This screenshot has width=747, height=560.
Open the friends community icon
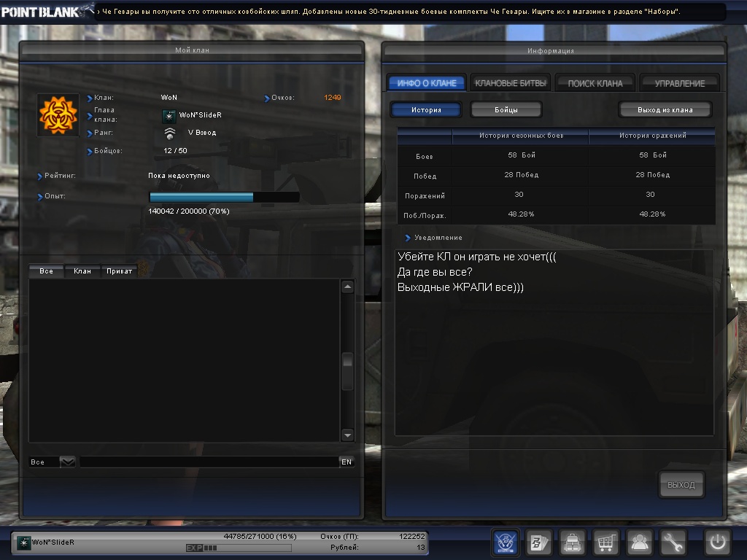pos(640,542)
